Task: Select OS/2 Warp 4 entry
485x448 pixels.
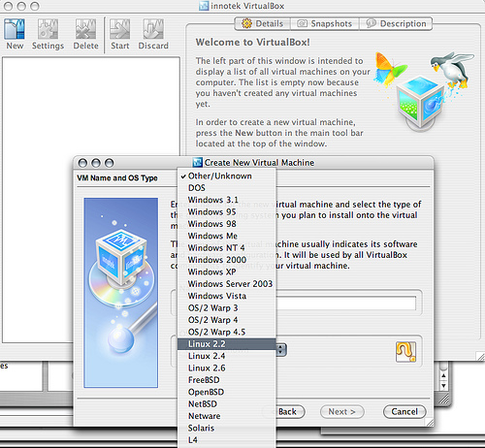Action: coord(227,320)
